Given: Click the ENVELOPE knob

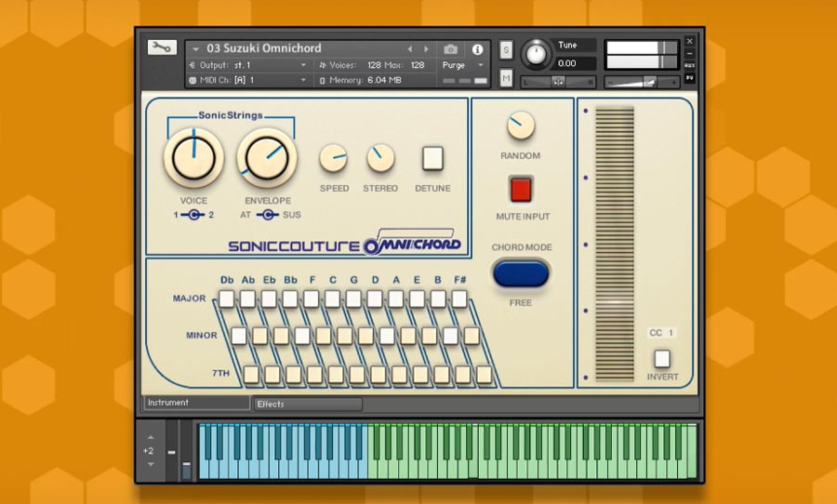Looking at the screenshot, I should [267, 157].
